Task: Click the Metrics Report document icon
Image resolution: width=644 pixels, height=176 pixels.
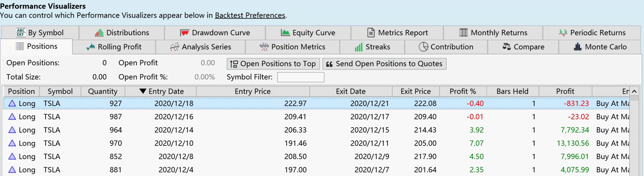Action: pyautogui.click(x=371, y=33)
